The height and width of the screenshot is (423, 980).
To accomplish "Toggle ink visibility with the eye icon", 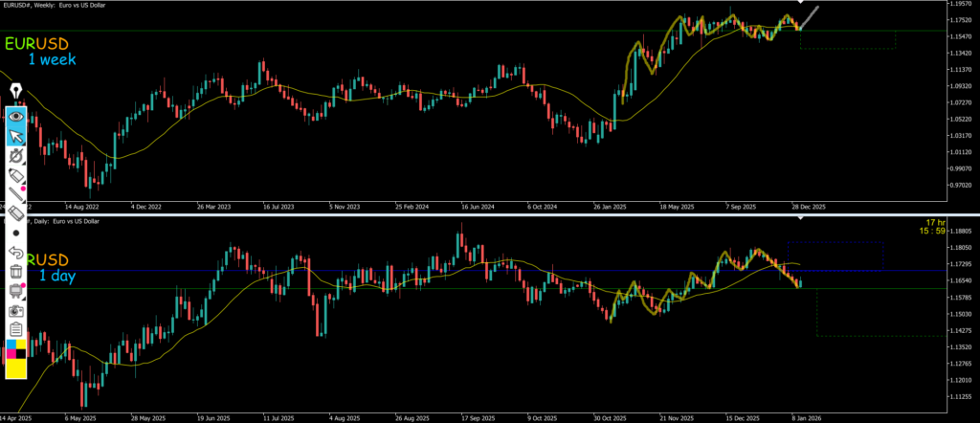I will pos(16,115).
